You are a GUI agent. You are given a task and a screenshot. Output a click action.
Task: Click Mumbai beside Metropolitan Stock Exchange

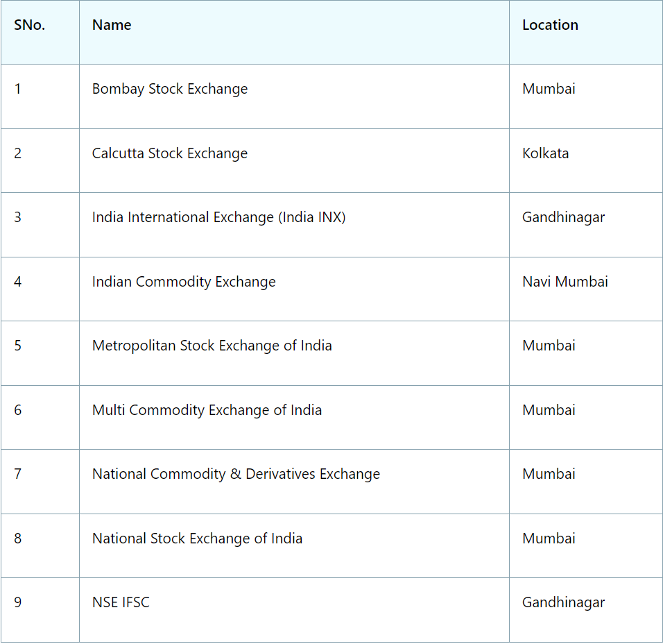(x=549, y=346)
